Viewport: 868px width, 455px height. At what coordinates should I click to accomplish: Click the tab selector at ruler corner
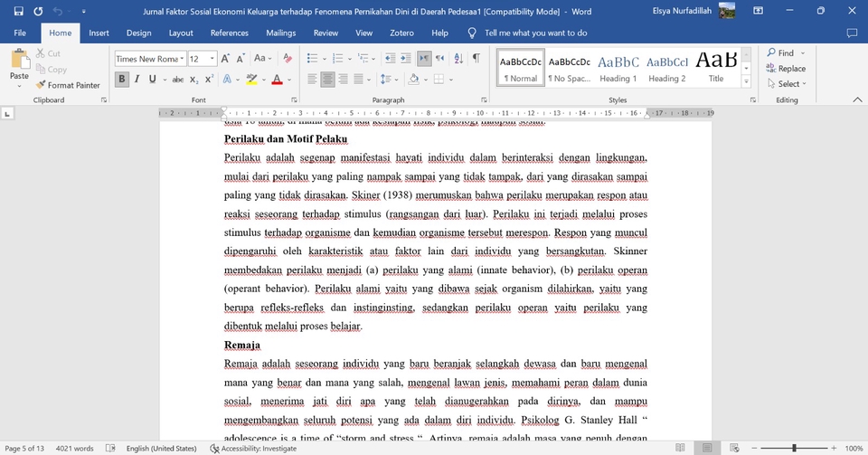[x=7, y=113]
